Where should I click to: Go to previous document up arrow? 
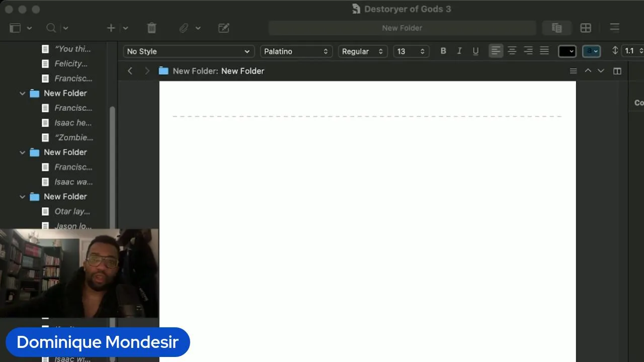click(x=588, y=71)
